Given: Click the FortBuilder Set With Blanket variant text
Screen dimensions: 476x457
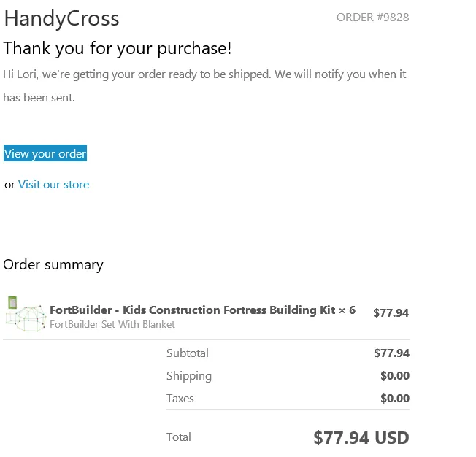Looking at the screenshot, I should pyautogui.click(x=112, y=324).
